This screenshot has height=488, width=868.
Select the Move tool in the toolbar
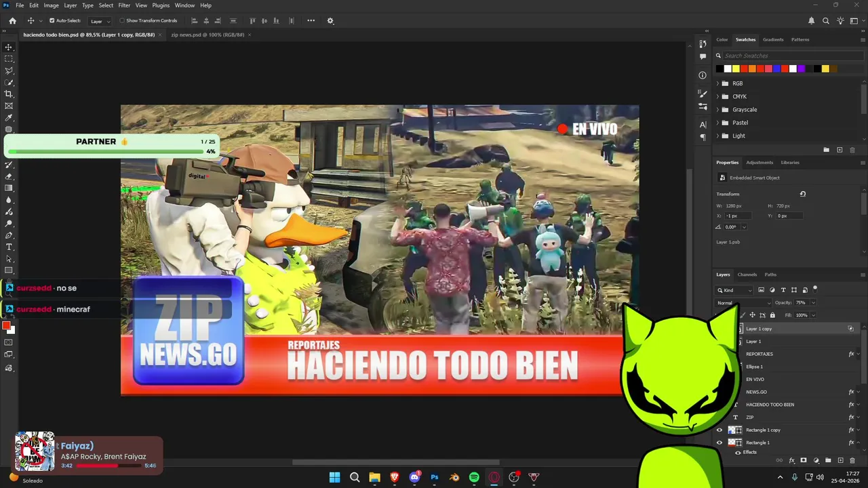coord(9,47)
